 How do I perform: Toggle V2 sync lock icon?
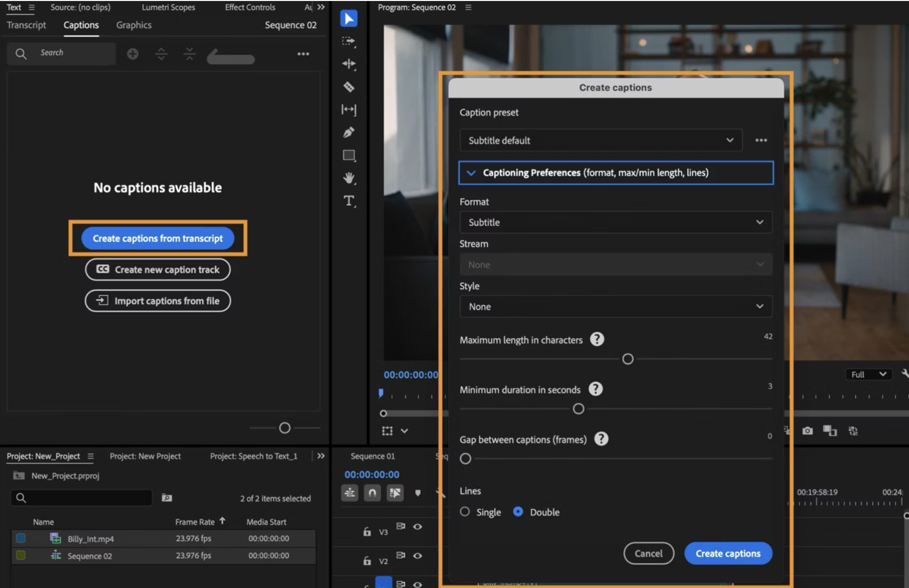[401, 555]
